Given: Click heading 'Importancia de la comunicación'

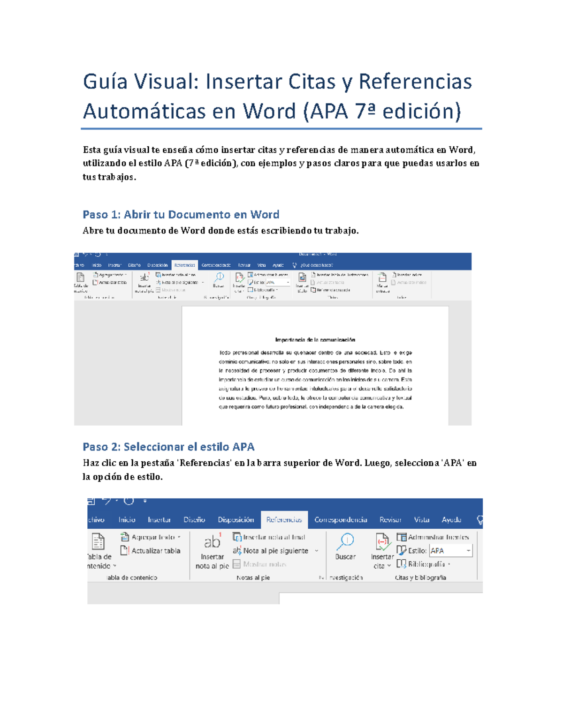Looking at the screenshot, I should 315,340.
